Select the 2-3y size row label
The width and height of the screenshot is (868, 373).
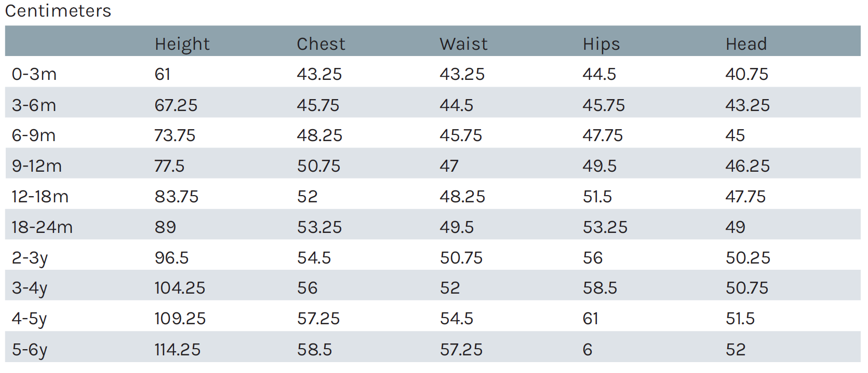point(30,258)
